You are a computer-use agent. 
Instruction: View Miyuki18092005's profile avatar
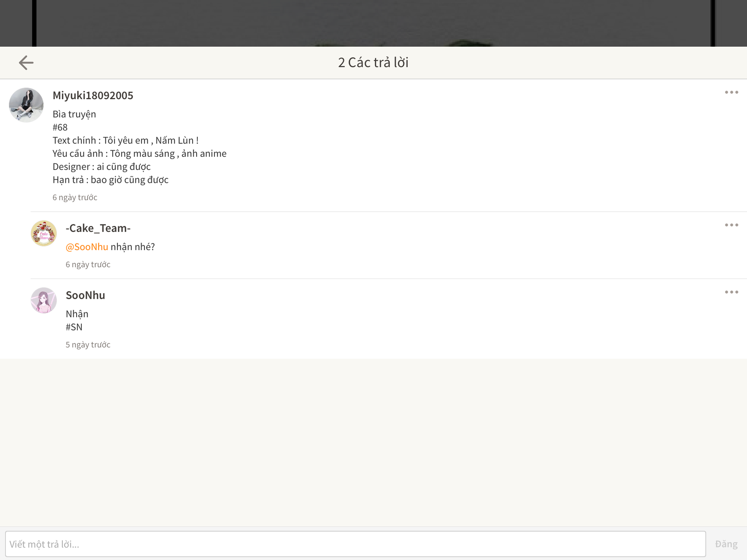tap(26, 105)
